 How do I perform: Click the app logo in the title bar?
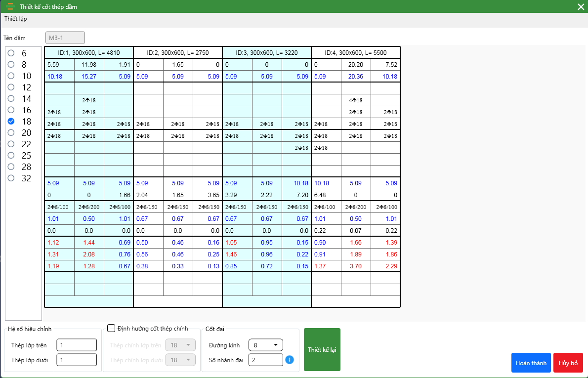10,6
